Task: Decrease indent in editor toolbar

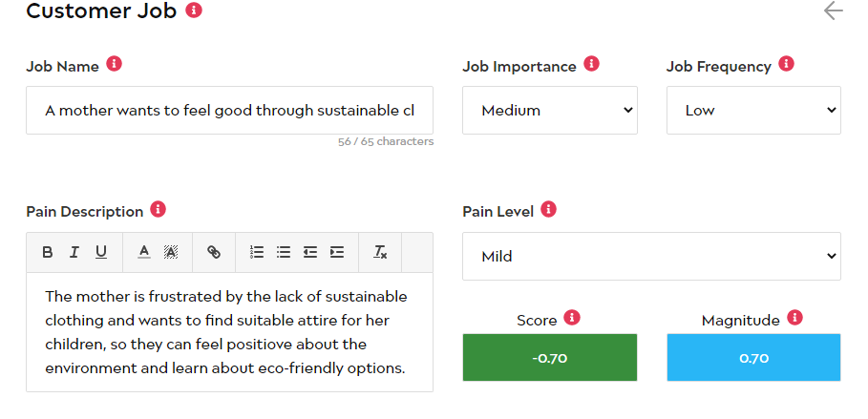Action: click(x=310, y=252)
